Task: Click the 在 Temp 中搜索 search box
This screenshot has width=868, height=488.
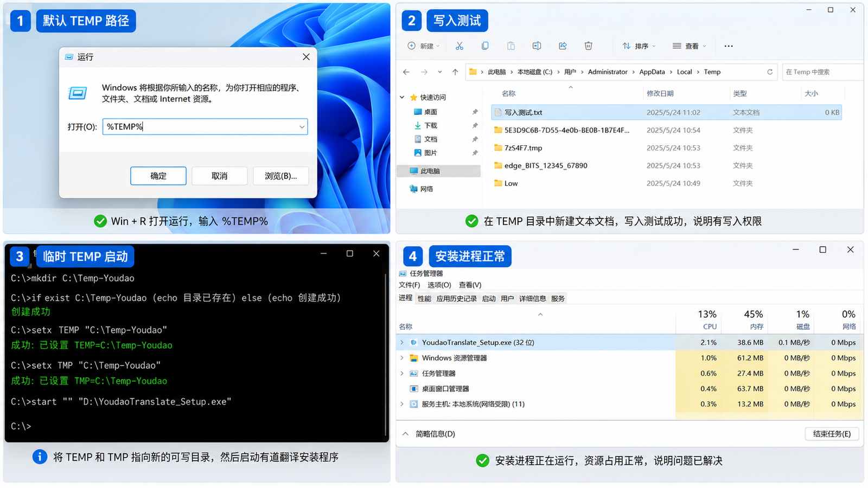Action: tap(822, 72)
